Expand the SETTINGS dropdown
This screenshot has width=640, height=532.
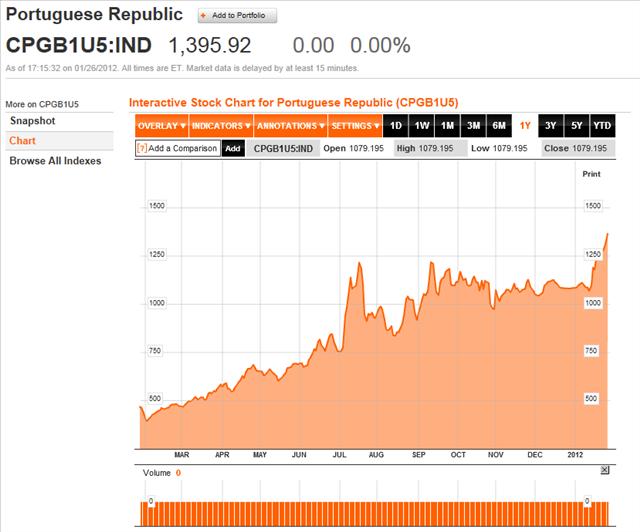click(x=355, y=126)
